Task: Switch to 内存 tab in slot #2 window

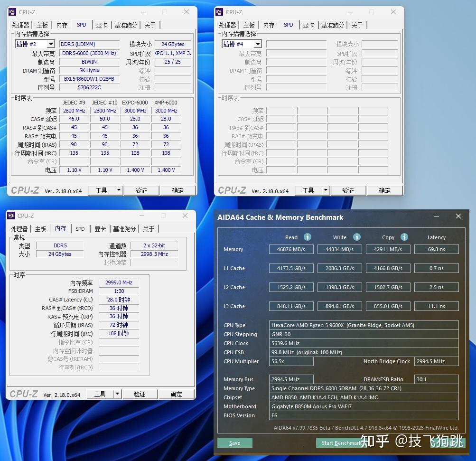Action: click(62, 25)
